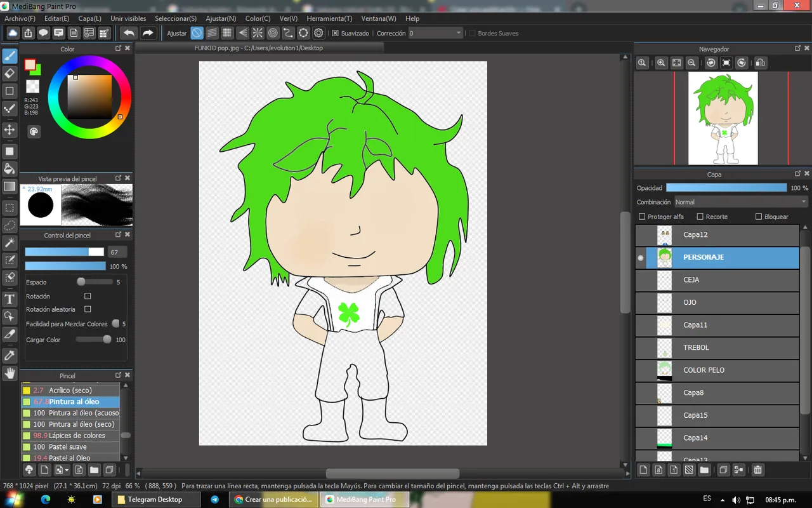This screenshot has width=812, height=508.
Task: Select the Lasso selection tool
Action: pyautogui.click(x=10, y=225)
